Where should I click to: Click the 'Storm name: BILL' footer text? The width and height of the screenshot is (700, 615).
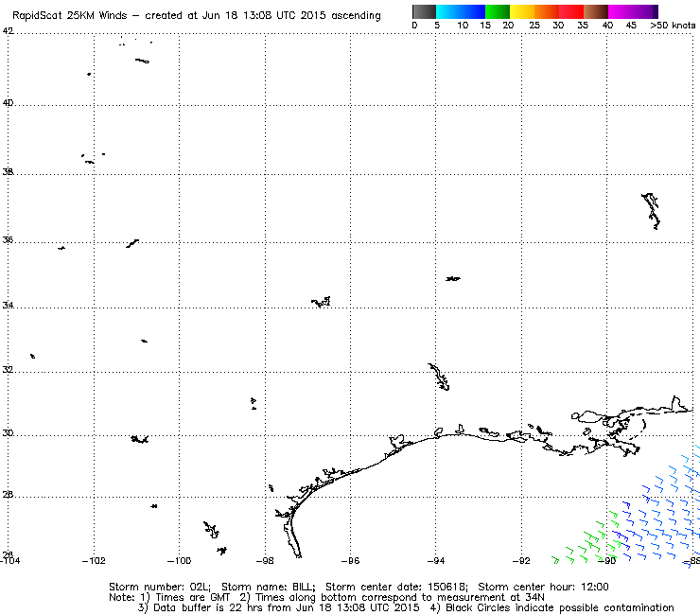tap(269, 587)
